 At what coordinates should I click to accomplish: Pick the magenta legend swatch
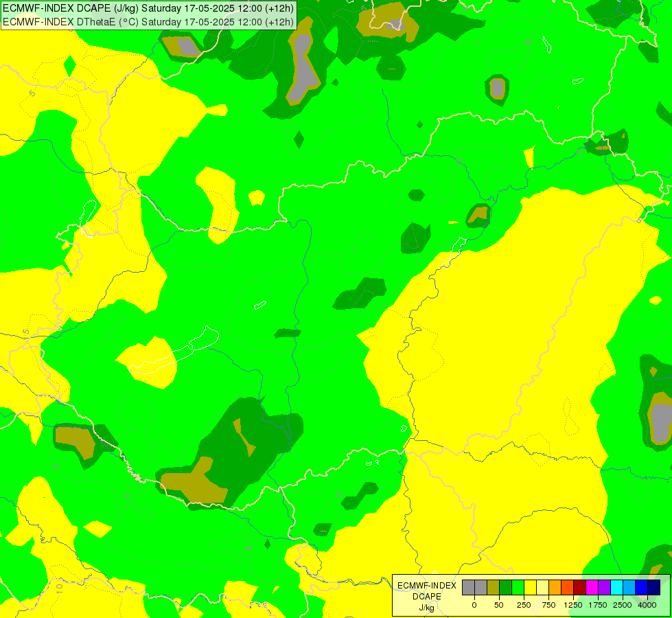click(x=592, y=588)
